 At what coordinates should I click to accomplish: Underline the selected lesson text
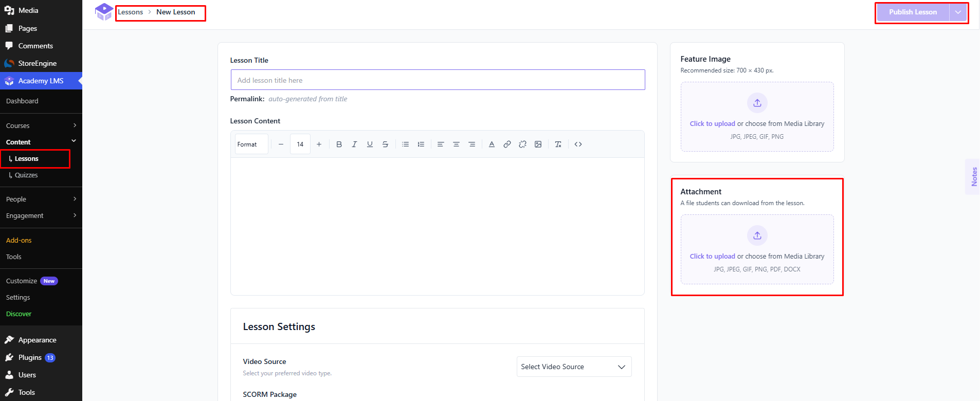[370, 144]
